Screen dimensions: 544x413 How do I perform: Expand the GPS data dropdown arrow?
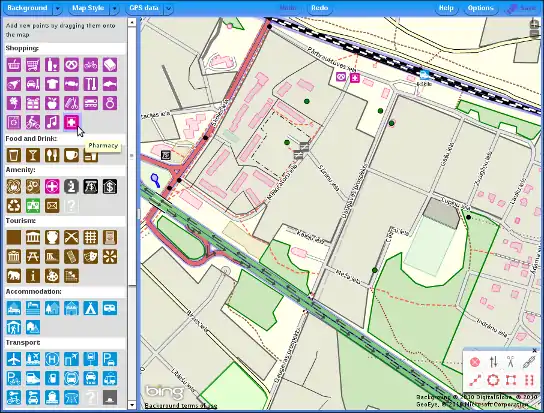click(x=168, y=8)
